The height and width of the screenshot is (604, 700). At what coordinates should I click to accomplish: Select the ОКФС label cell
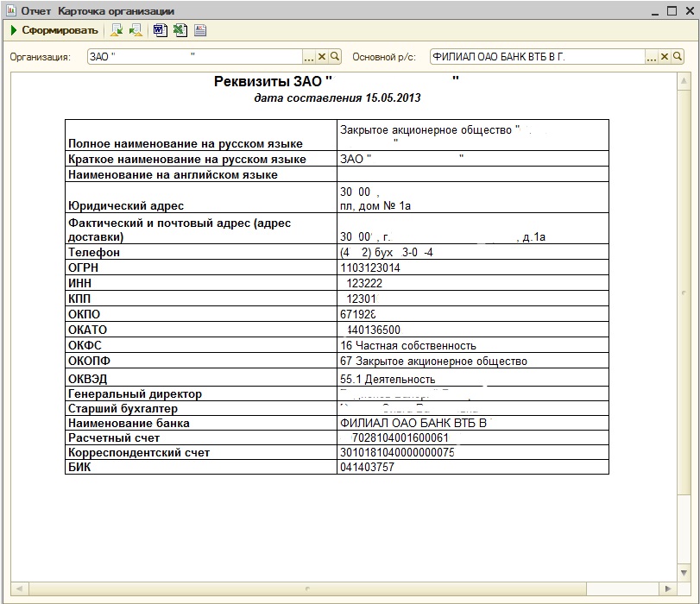click(201, 345)
